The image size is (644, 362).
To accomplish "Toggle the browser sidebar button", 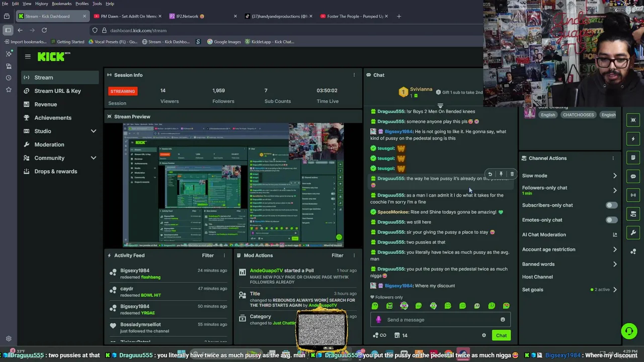I will (8, 30).
